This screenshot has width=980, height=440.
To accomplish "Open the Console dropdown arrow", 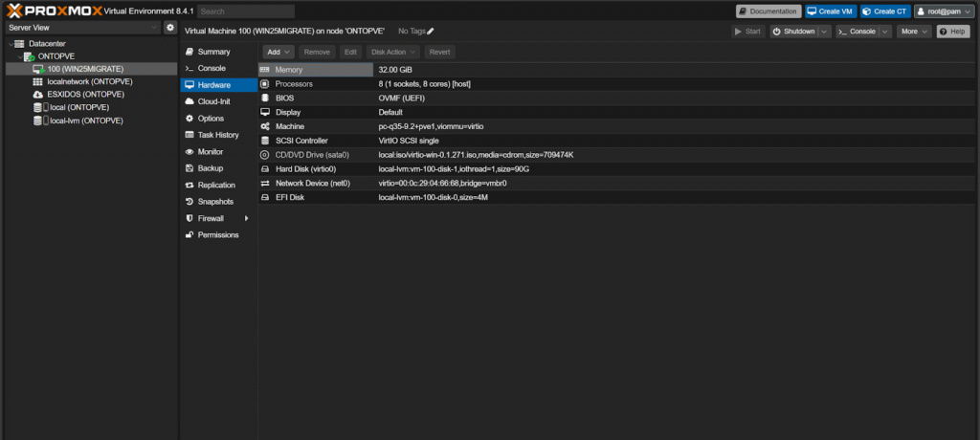I will click(885, 32).
